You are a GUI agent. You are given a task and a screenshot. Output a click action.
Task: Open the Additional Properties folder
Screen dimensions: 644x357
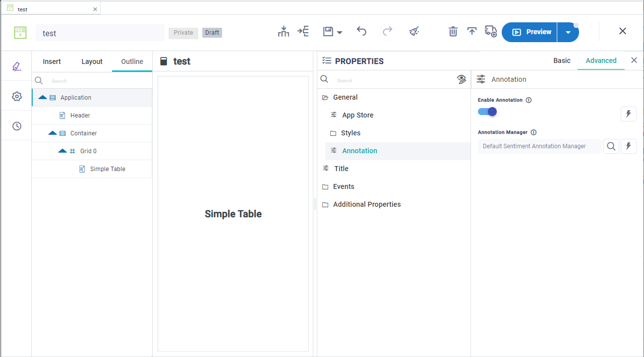[x=366, y=204]
